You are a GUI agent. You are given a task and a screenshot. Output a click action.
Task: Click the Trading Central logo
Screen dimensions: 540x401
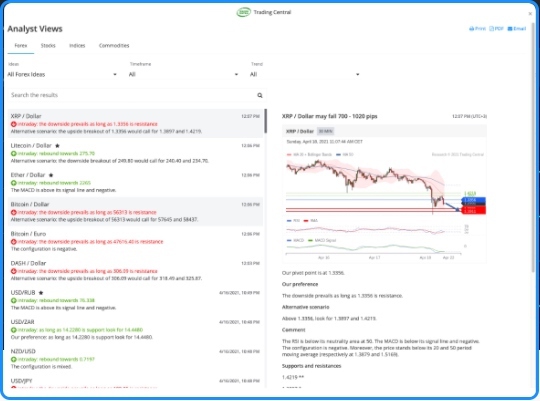pyautogui.click(x=243, y=12)
